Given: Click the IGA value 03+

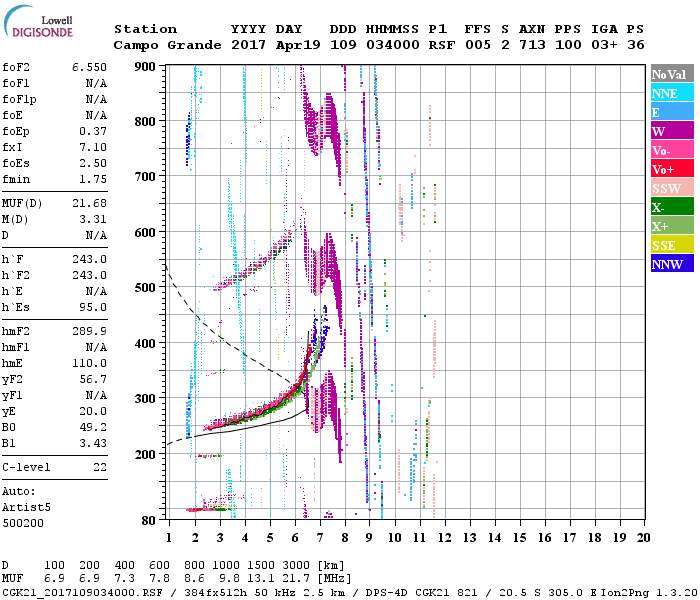Looking at the screenshot, I should pyautogui.click(x=604, y=45).
